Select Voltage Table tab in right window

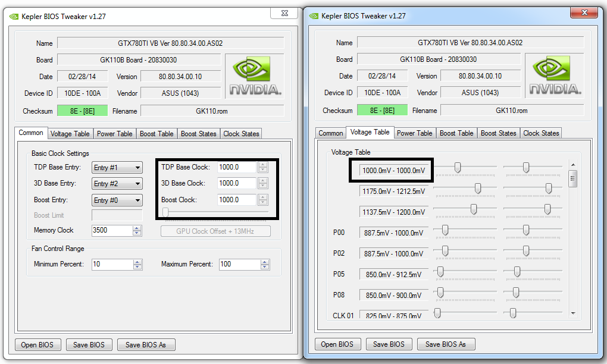(x=370, y=132)
